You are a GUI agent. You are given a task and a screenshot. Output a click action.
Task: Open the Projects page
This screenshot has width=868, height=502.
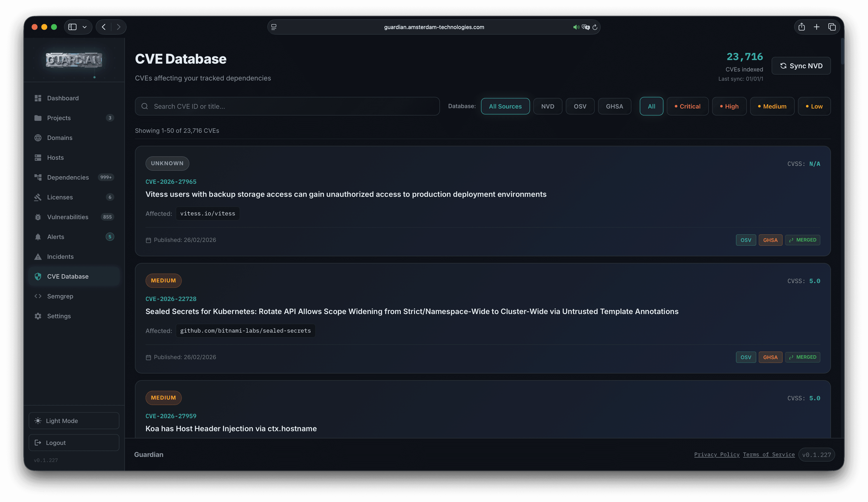click(x=74, y=118)
